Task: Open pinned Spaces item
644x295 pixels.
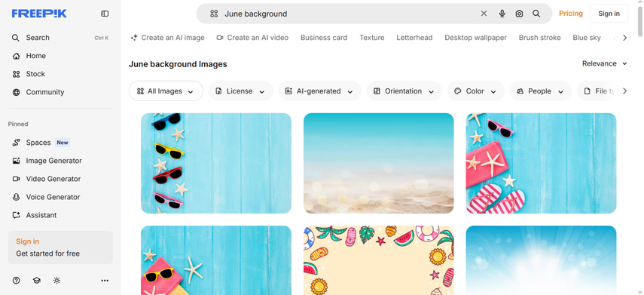Action: click(60, 143)
